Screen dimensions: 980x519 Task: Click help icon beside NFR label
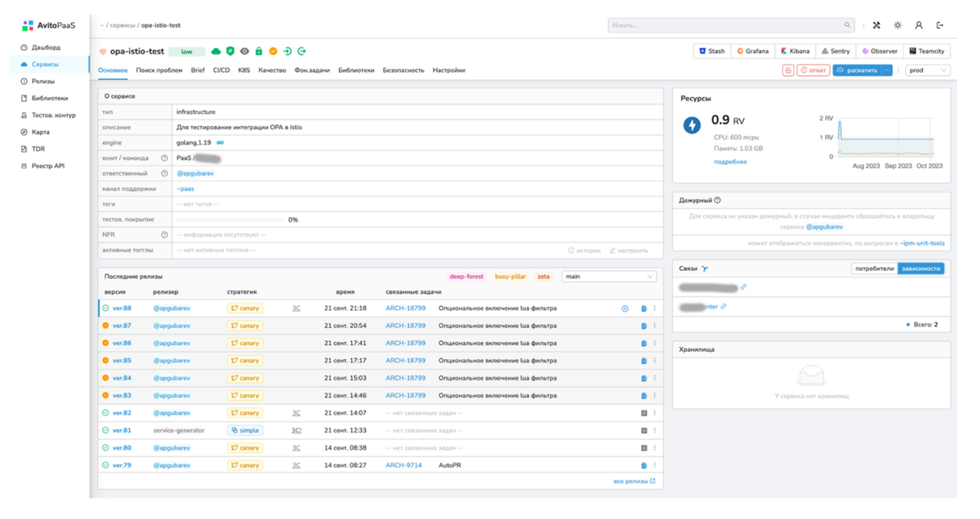tap(164, 235)
